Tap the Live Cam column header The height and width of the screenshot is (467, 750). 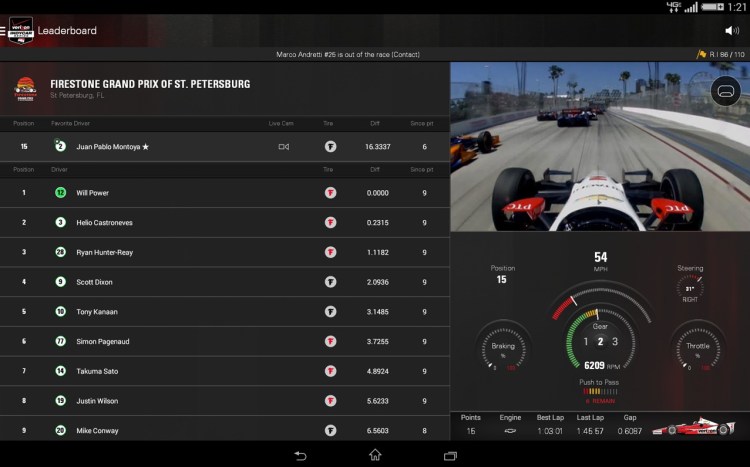[281, 123]
